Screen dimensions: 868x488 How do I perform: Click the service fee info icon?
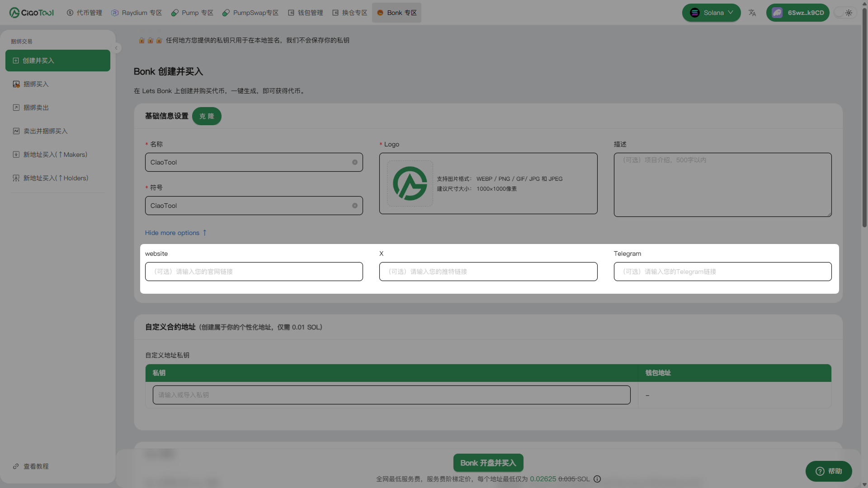(x=597, y=479)
